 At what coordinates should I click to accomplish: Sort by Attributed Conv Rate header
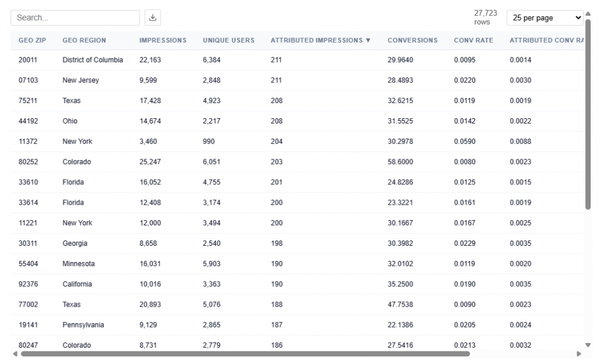[546, 40]
